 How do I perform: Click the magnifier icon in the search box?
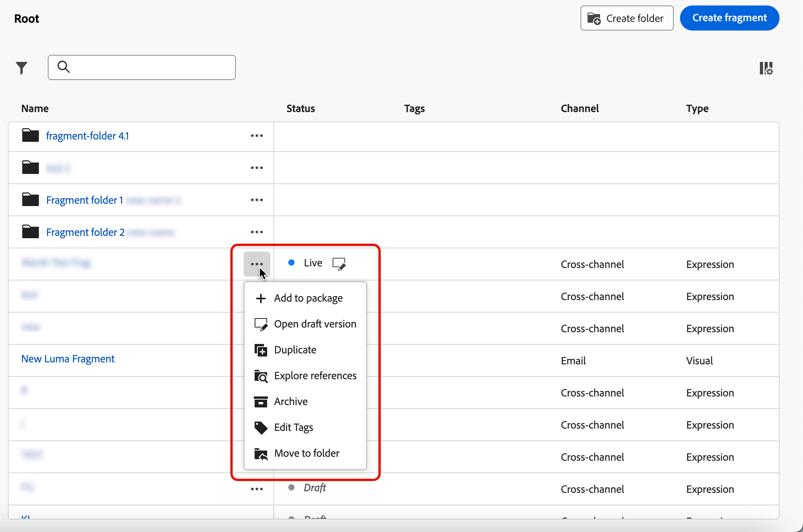click(x=63, y=67)
